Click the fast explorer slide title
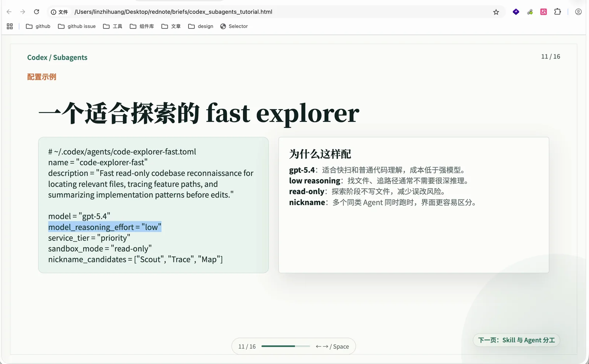This screenshot has height=364, width=589. coord(199,113)
